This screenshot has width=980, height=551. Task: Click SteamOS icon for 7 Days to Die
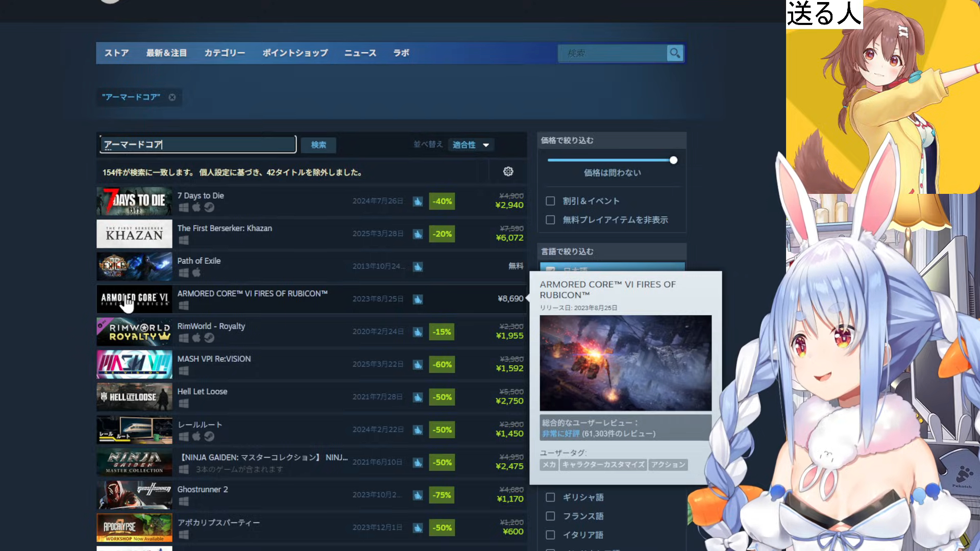(x=209, y=207)
